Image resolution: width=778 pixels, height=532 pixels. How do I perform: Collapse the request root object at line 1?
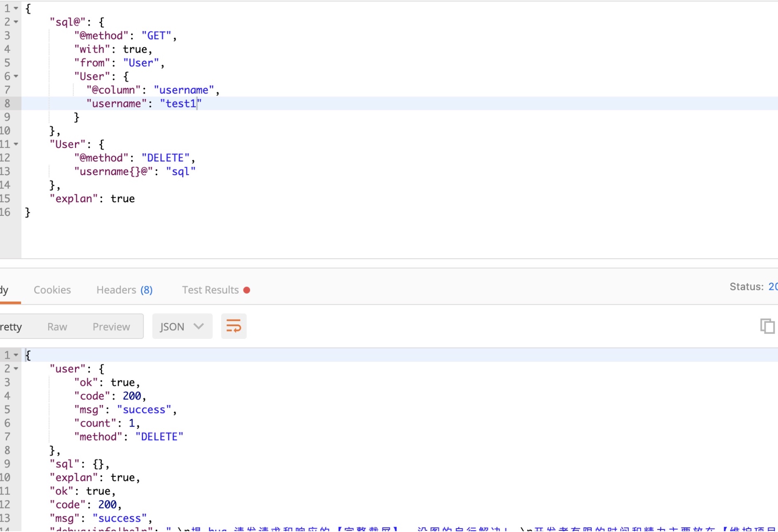point(16,9)
